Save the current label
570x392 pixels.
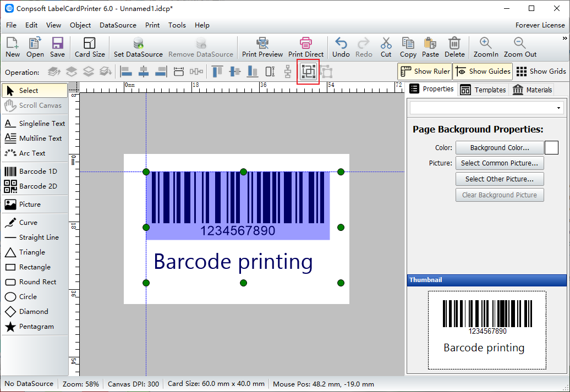point(57,47)
